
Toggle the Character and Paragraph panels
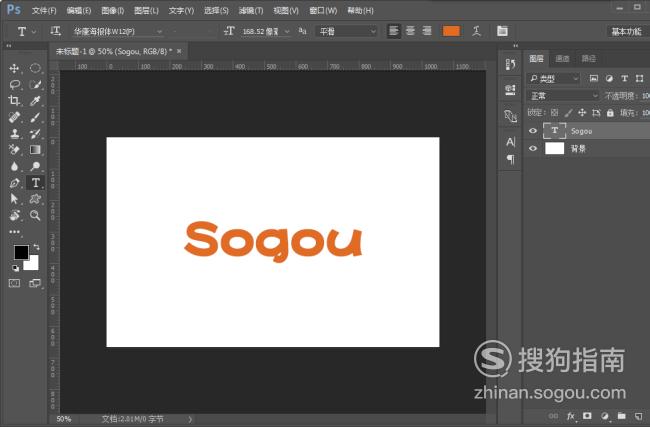(502, 31)
